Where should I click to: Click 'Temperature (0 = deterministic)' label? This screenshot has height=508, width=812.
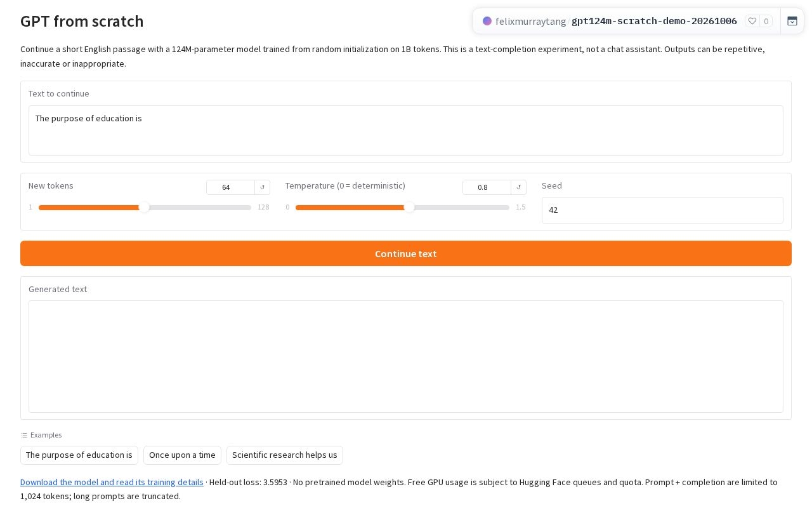[x=345, y=185]
